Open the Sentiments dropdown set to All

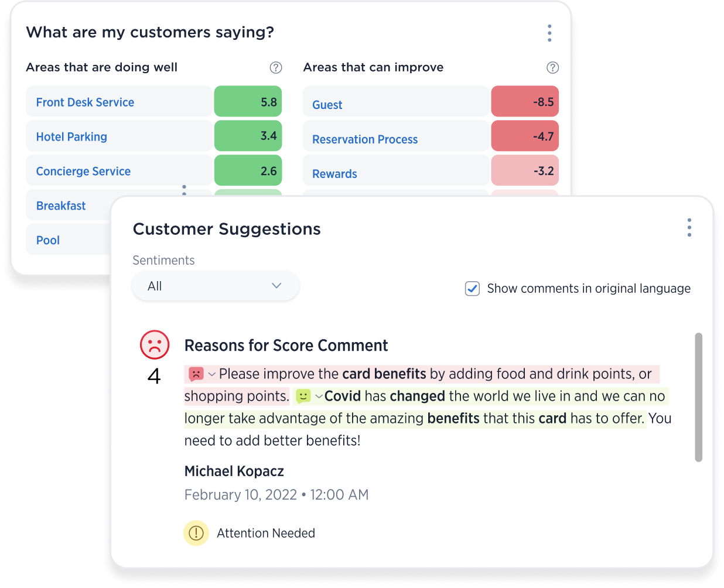[215, 286]
